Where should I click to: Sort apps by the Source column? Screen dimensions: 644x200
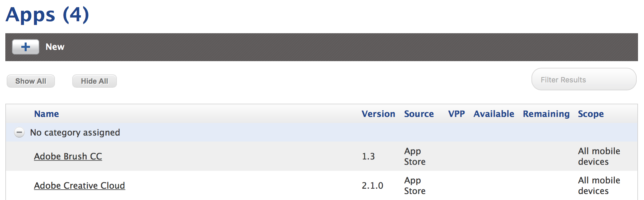coord(419,114)
